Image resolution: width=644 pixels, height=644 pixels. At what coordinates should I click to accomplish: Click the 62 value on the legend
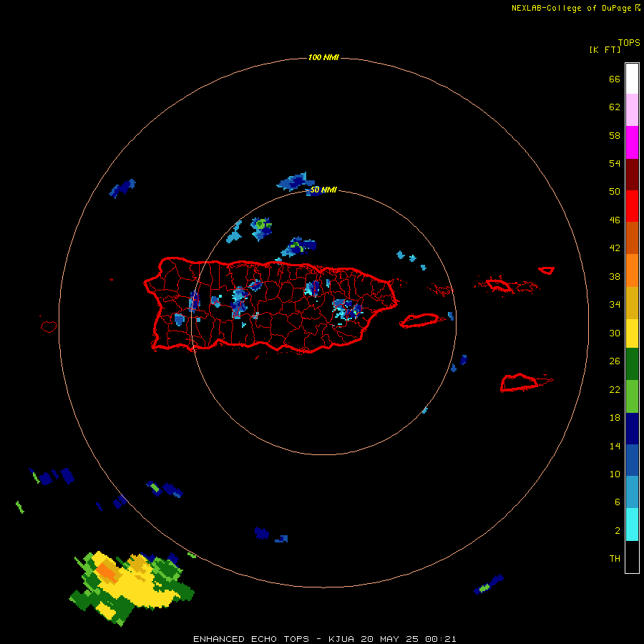coord(615,107)
